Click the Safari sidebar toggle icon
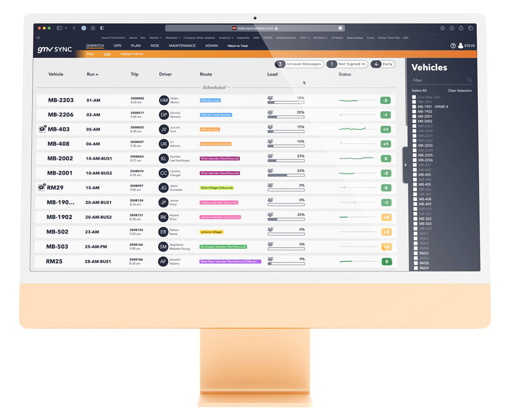 pos(59,28)
